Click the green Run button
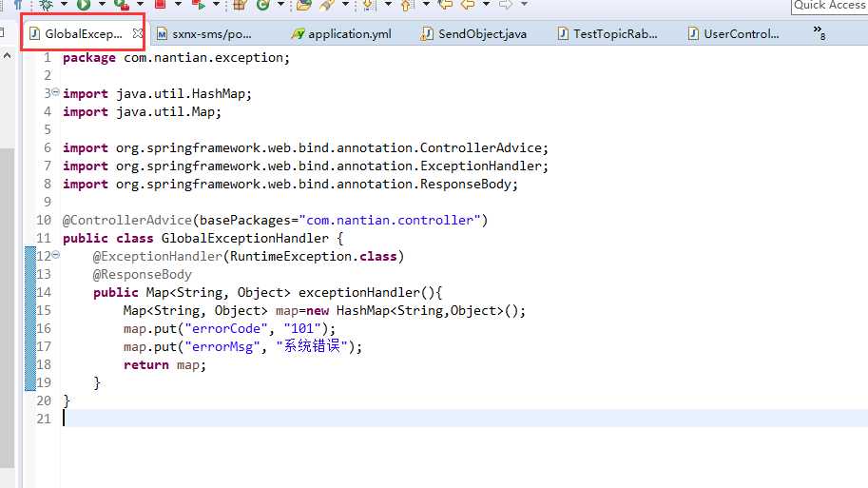 click(84, 5)
